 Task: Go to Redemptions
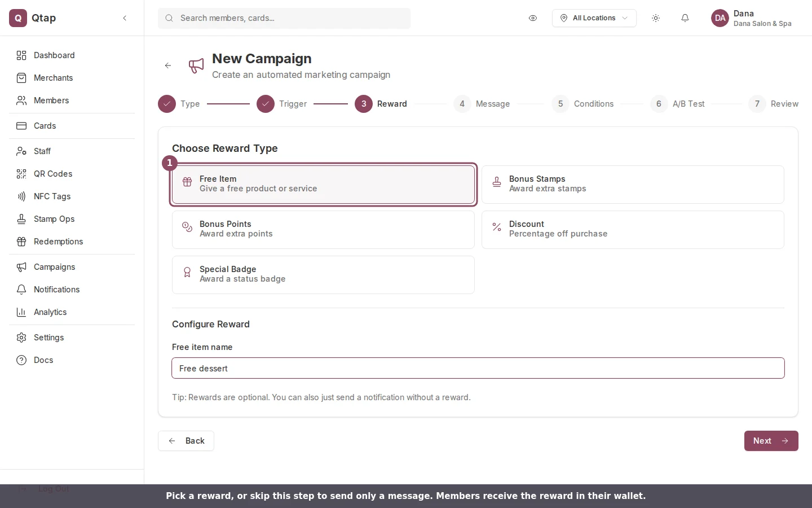tap(72, 242)
